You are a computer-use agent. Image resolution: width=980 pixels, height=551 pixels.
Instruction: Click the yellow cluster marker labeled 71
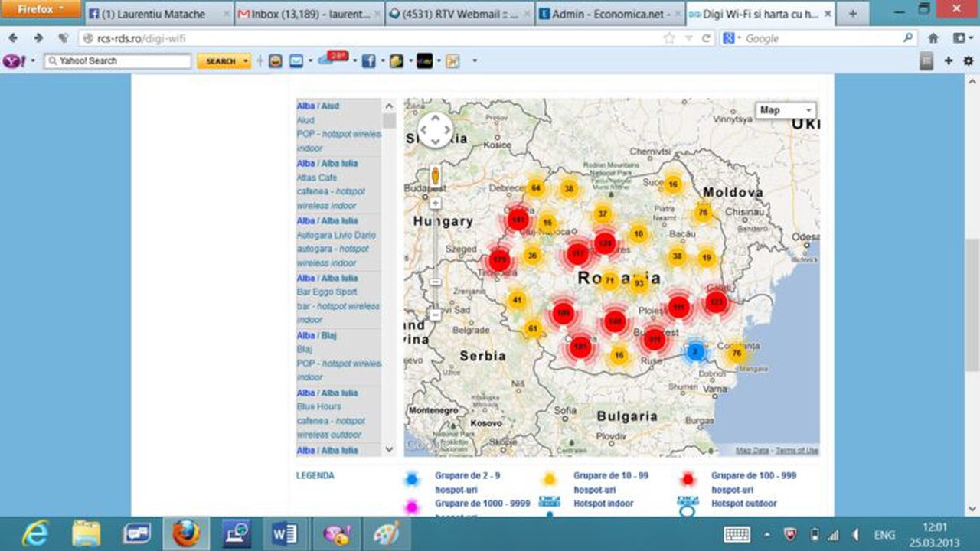pos(609,281)
